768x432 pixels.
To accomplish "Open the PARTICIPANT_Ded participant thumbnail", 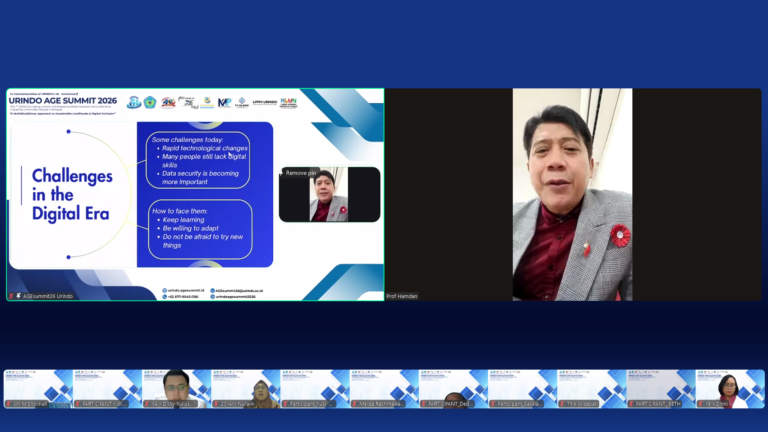I will tap(453, 389).
